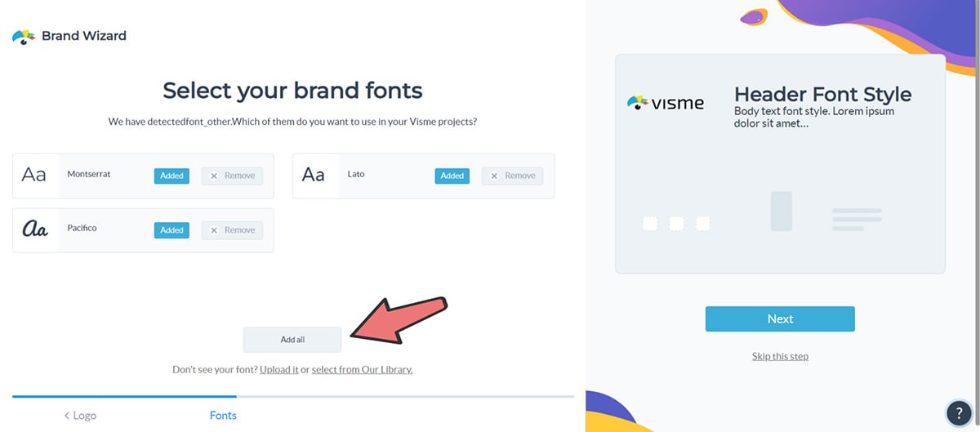
Task: Click the Next button
Action: tap(780, 319)
